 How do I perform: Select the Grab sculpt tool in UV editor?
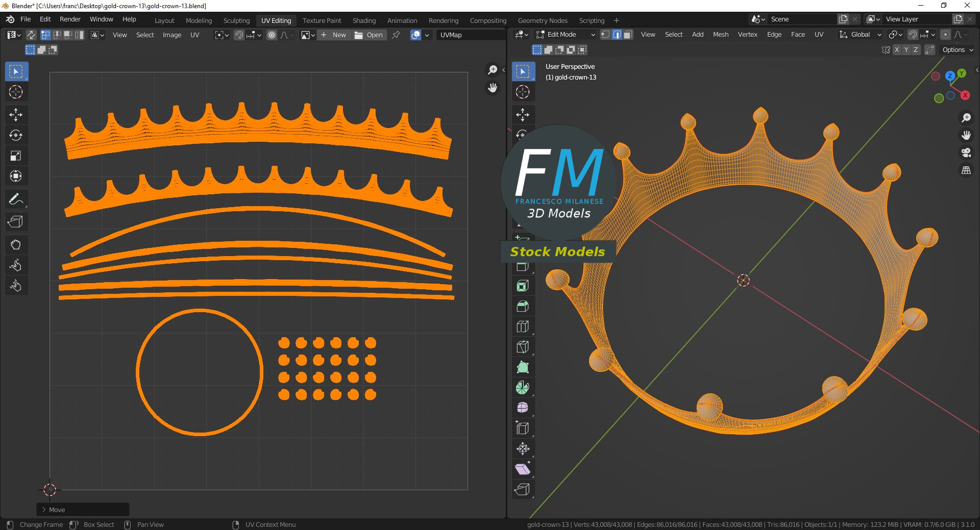click(16, 245)
